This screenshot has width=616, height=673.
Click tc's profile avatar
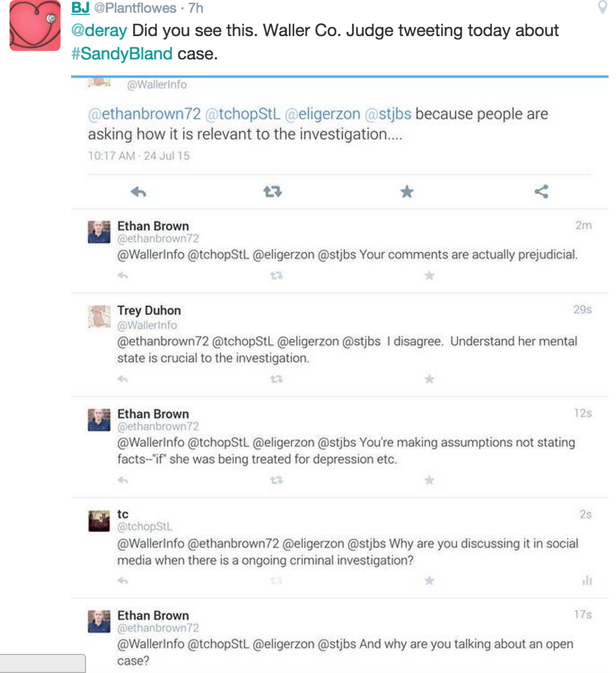(99, 521)
